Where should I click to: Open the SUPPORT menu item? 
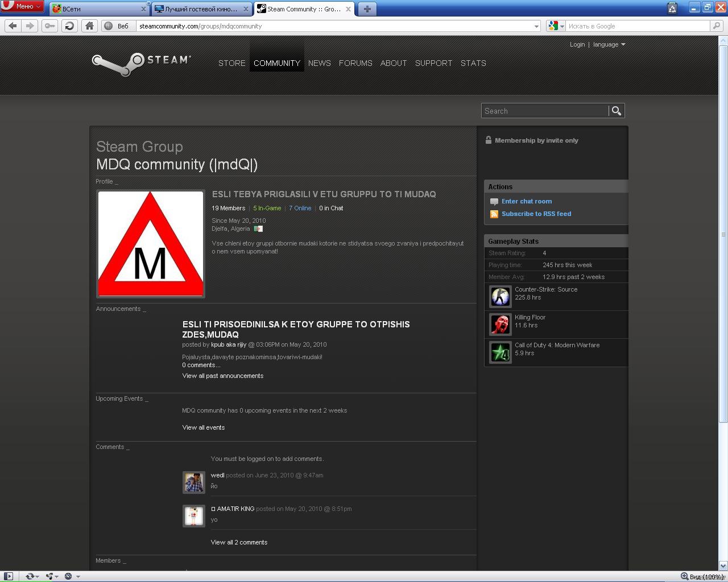433,63
